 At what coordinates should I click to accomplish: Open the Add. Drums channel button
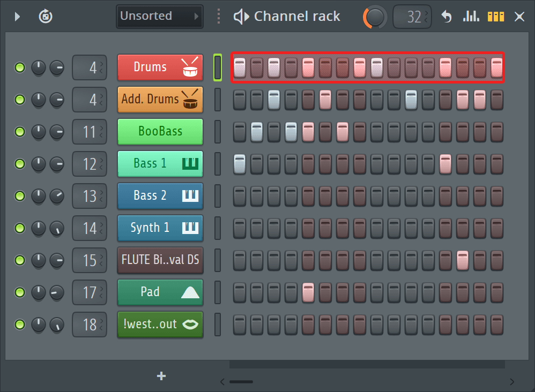(x=160, y=99)
